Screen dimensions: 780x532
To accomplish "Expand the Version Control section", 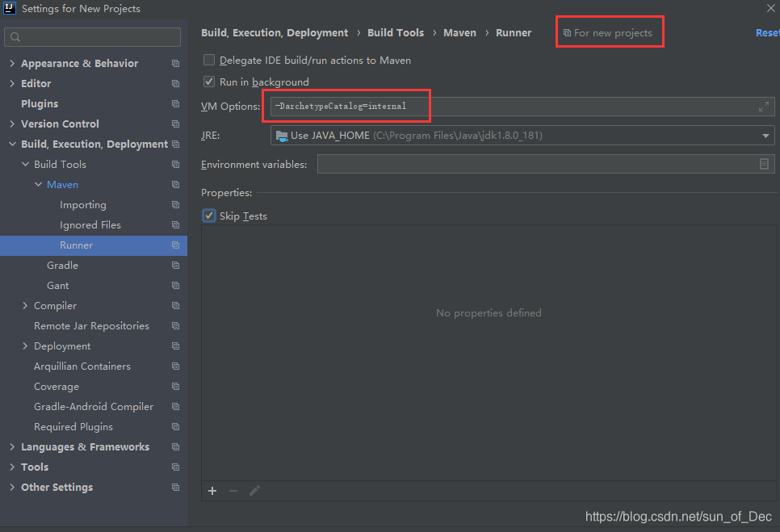I will [x=12, y=124].
